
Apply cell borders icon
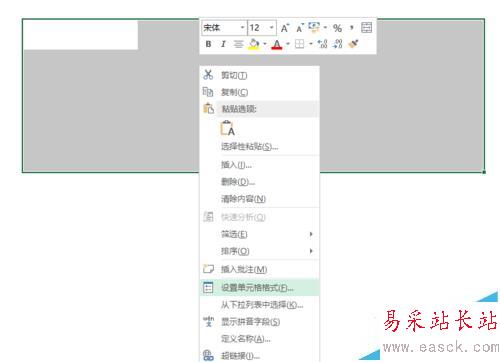[x=300, y=44]
